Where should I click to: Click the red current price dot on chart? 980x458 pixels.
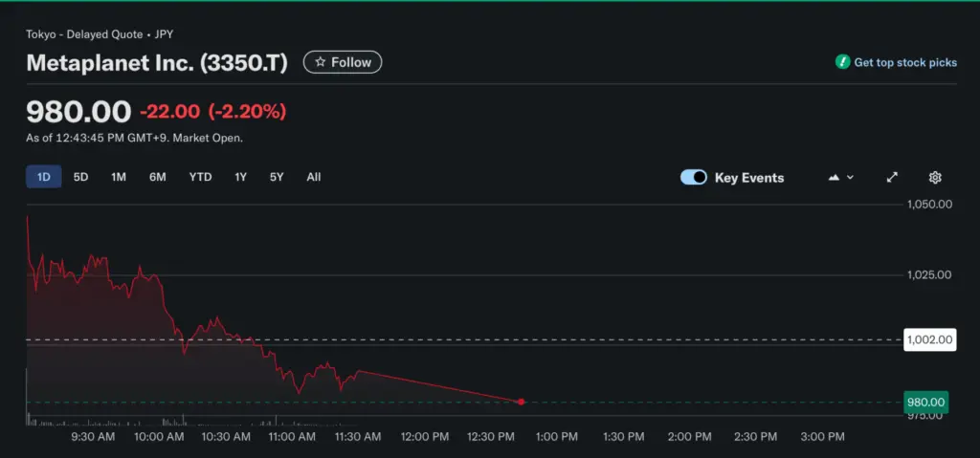(522, 402)
